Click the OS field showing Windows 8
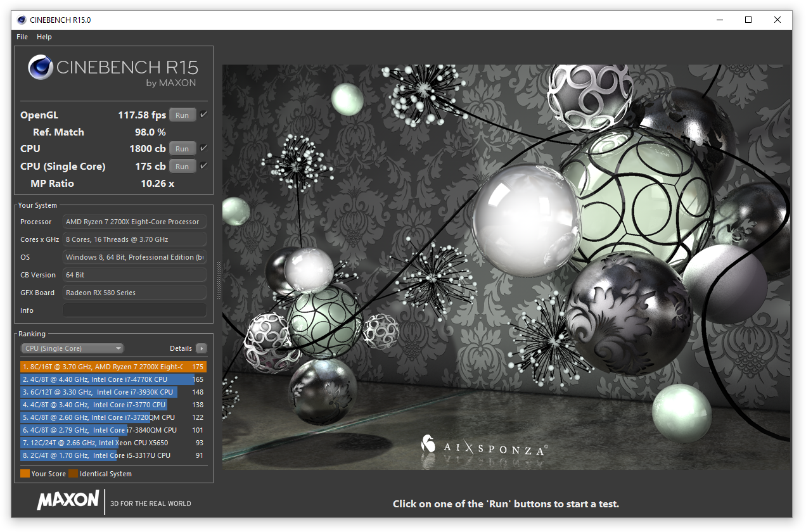Image resolution: width=806 pixels, height=532 pixels. [x=134, y=257]
